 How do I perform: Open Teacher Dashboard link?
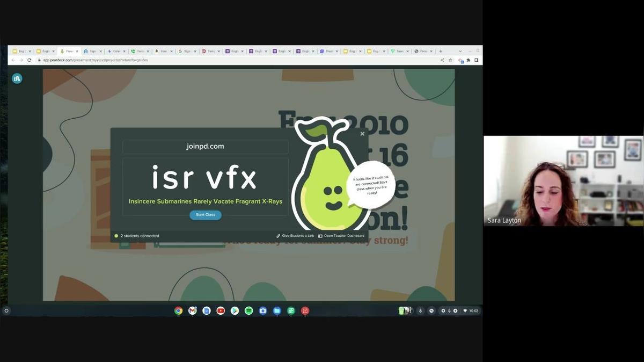click(341, 236)
